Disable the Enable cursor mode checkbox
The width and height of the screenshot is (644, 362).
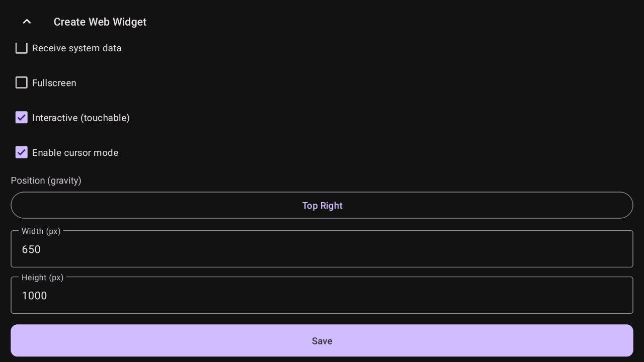(x=21, y=152)
